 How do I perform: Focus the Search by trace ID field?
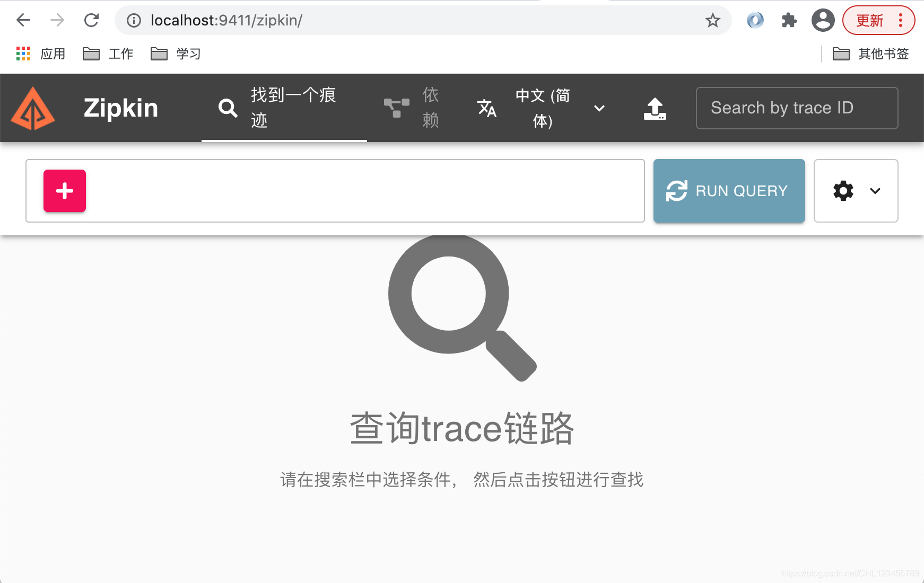(797, 108)
